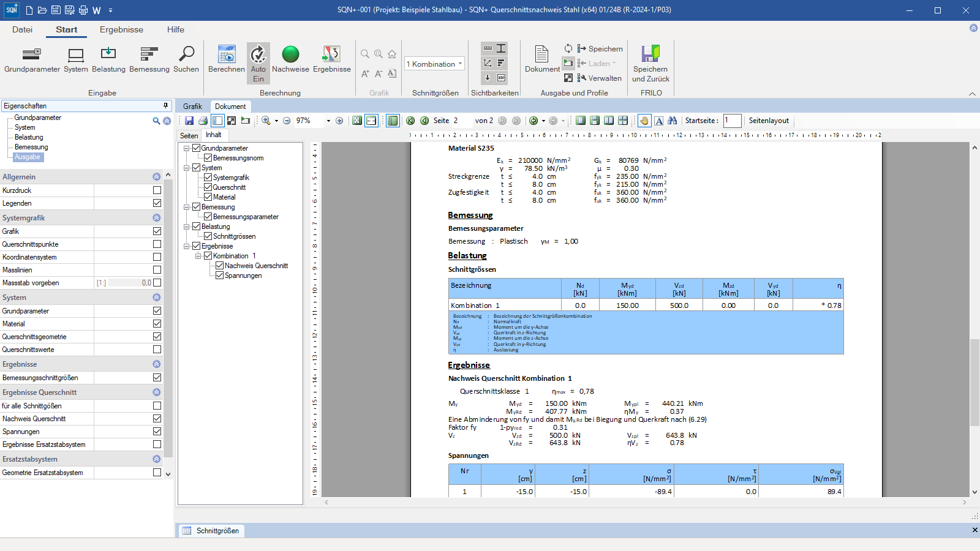This screenshot has height=551, width=980.
Task: Toggle Querschnittspunkte checkbox
Action: (x=157, y=244)
